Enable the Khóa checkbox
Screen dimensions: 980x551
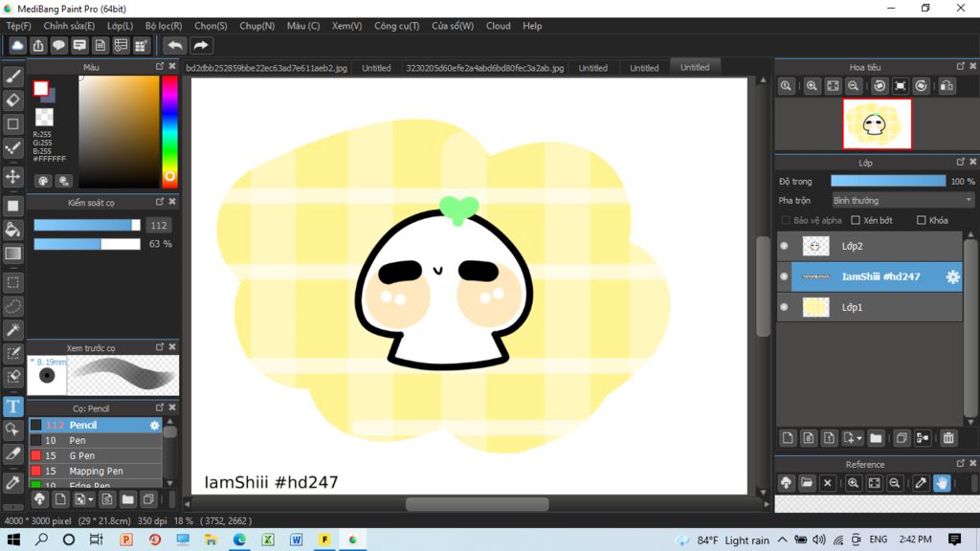921,220
